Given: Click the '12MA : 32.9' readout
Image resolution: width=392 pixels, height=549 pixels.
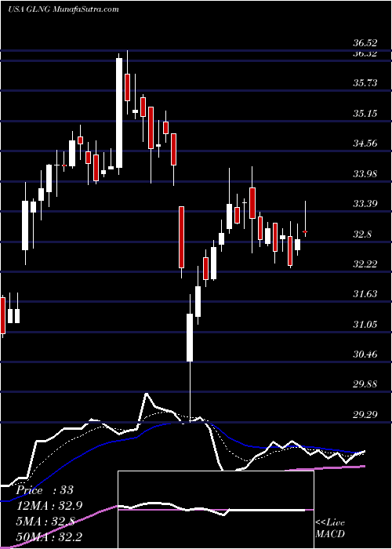Looking at the screenshot, I should pyautogui.click(x=49, y=505).
